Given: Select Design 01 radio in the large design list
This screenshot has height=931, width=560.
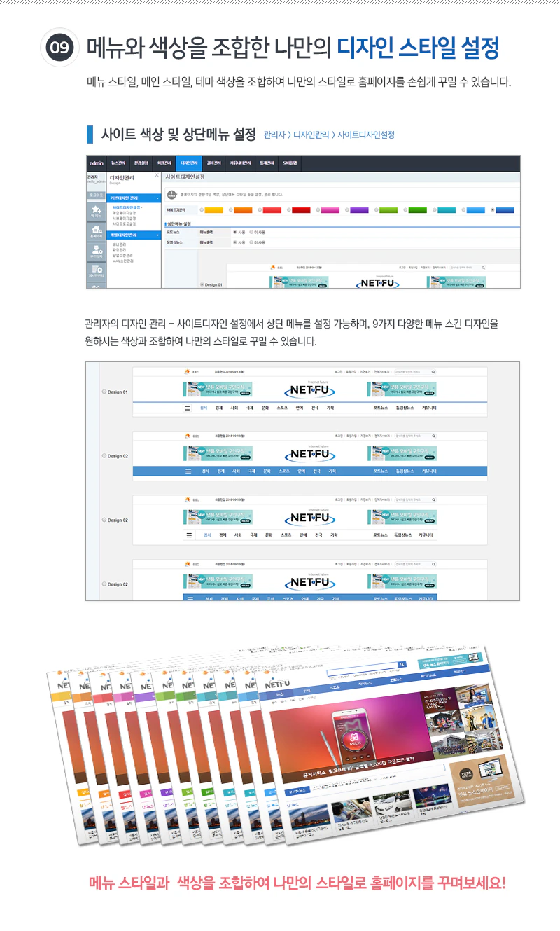Looking at the screenshot, I should (x=104, y=392).
